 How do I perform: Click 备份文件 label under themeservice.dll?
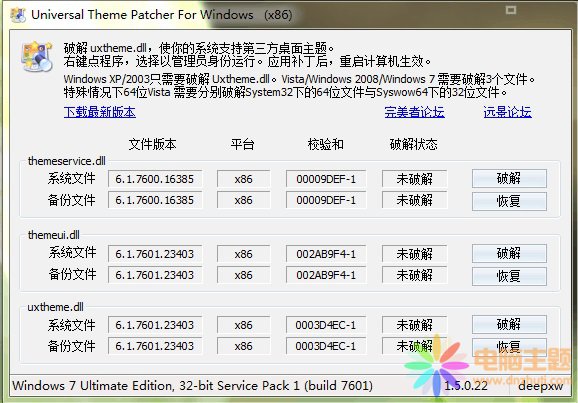[x=72, y=200]
